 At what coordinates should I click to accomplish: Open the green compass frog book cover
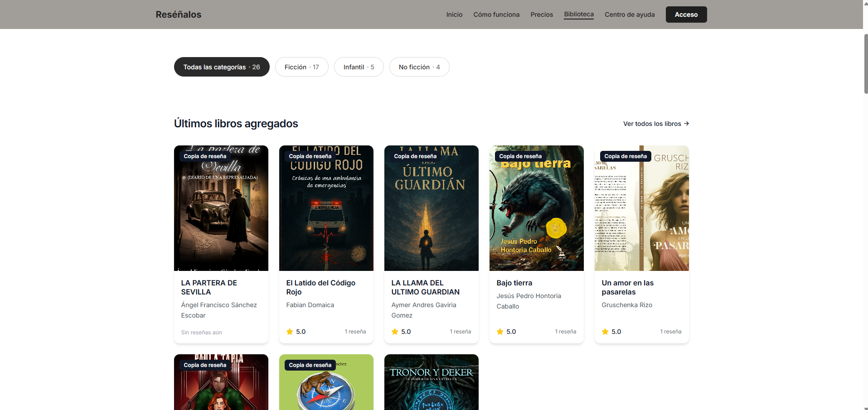click(326, 382)
